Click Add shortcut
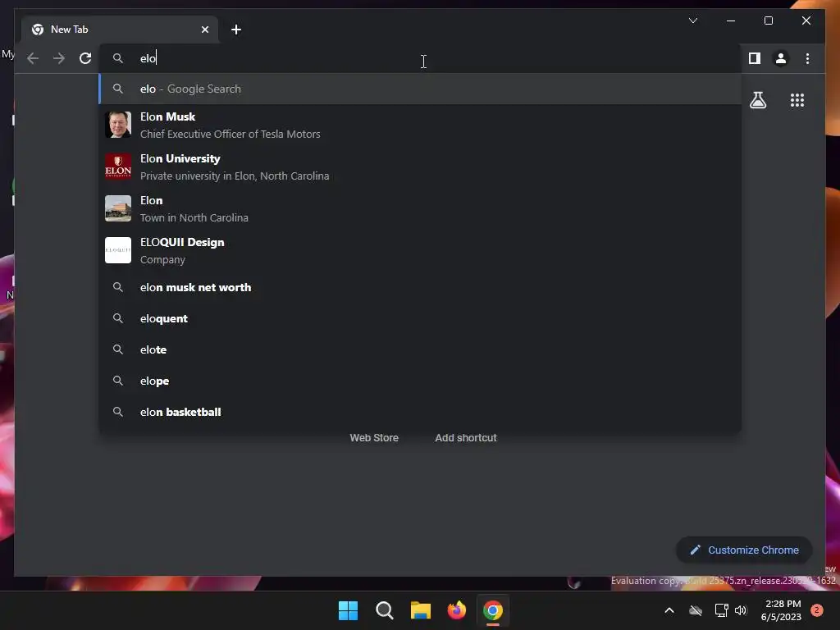The height and width of the screenshot is (630, 840). click(466, 438)
